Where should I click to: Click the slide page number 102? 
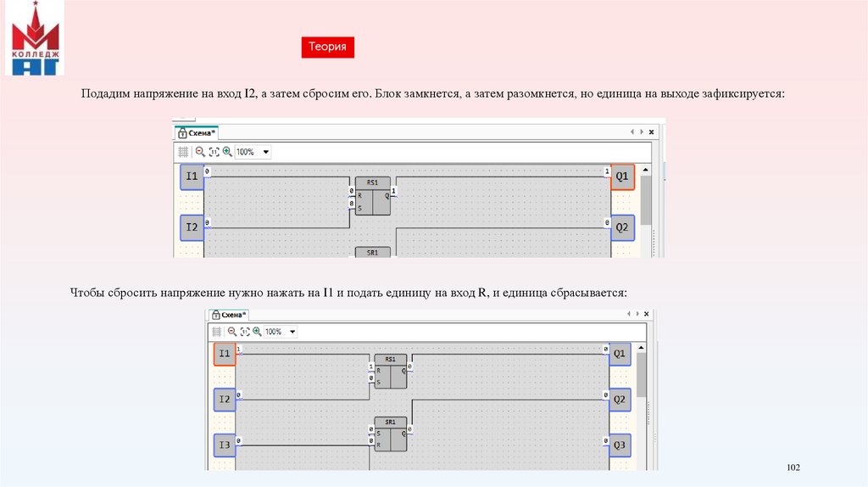pyautogui.click(x=793, y=467)
